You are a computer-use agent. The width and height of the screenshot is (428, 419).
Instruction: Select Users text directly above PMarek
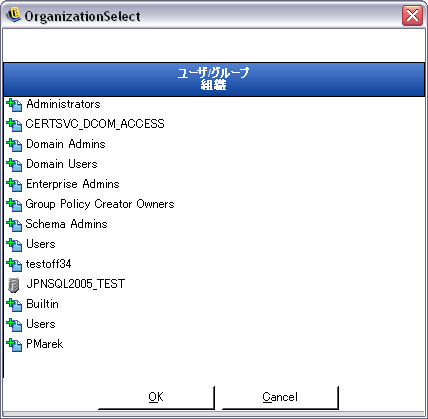pos(41,324)
